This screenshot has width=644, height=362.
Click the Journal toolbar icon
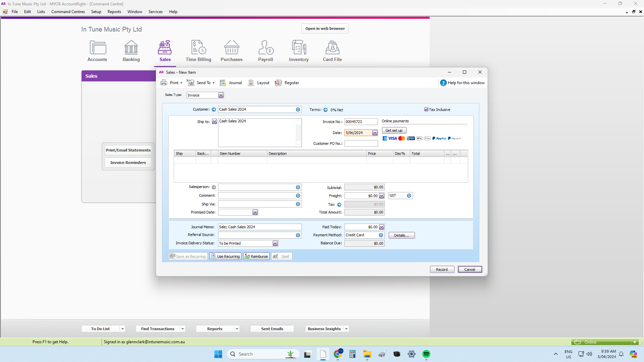pos(231,82)
